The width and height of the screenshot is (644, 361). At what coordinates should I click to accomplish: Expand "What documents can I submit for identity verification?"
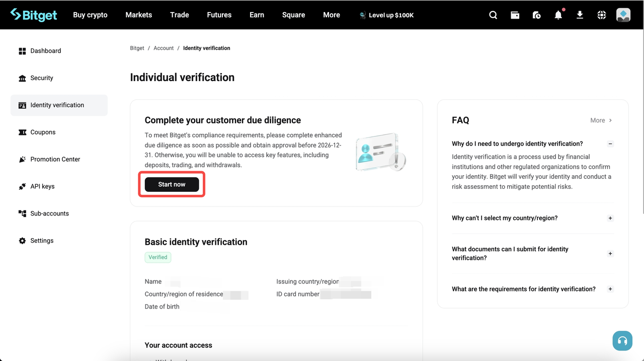pyautogui.click(x=610, y=253)
